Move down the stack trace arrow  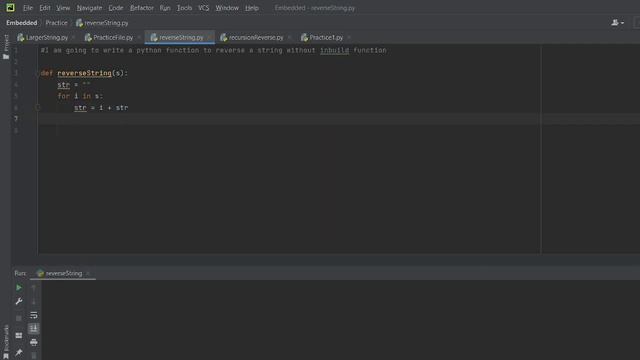point(34,302)
